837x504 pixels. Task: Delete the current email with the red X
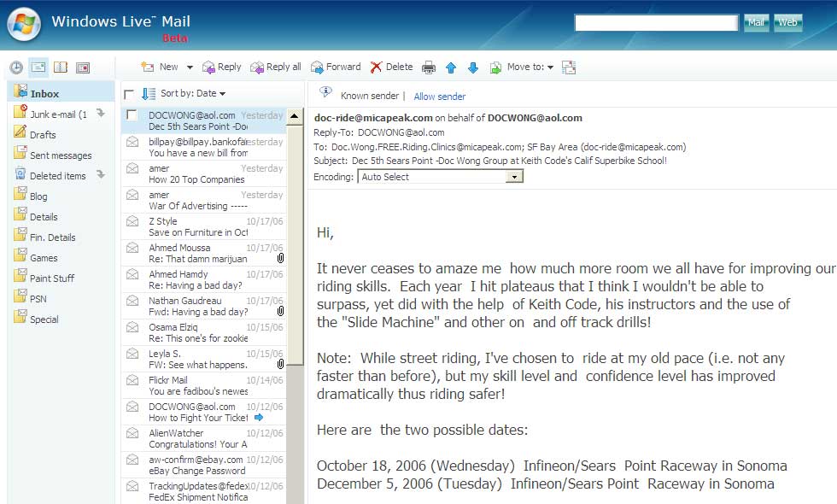point(391,67)
